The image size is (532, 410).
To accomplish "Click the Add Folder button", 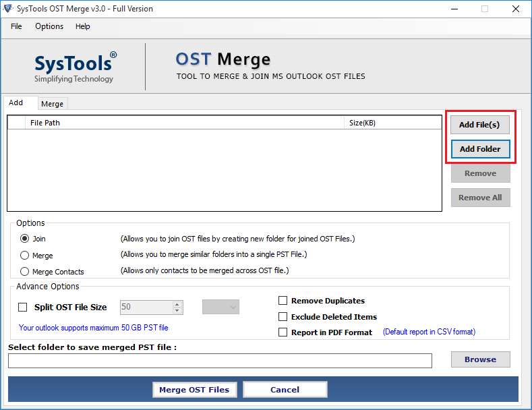I will click(x=480, y=149).
